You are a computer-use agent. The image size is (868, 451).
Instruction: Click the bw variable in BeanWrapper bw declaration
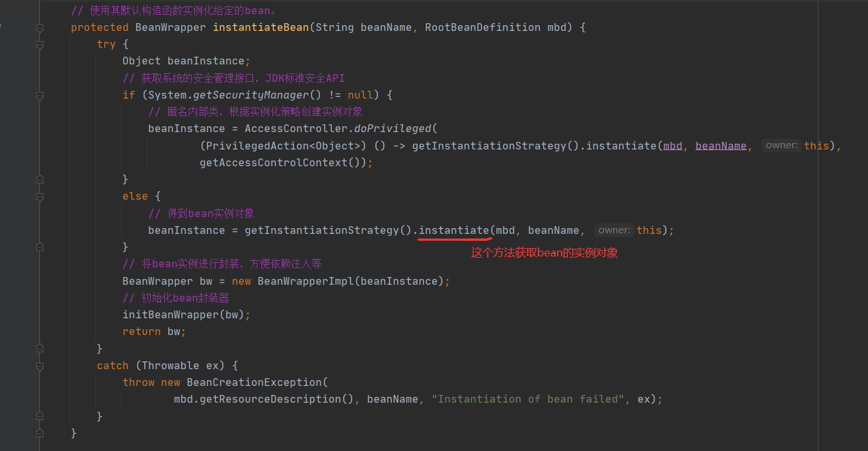coord(206,281)
